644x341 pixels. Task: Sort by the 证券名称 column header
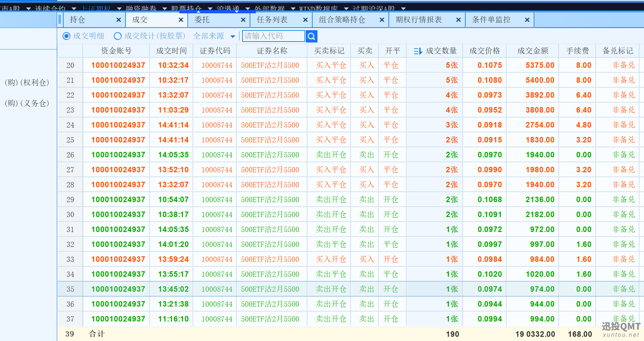(272, 51)
